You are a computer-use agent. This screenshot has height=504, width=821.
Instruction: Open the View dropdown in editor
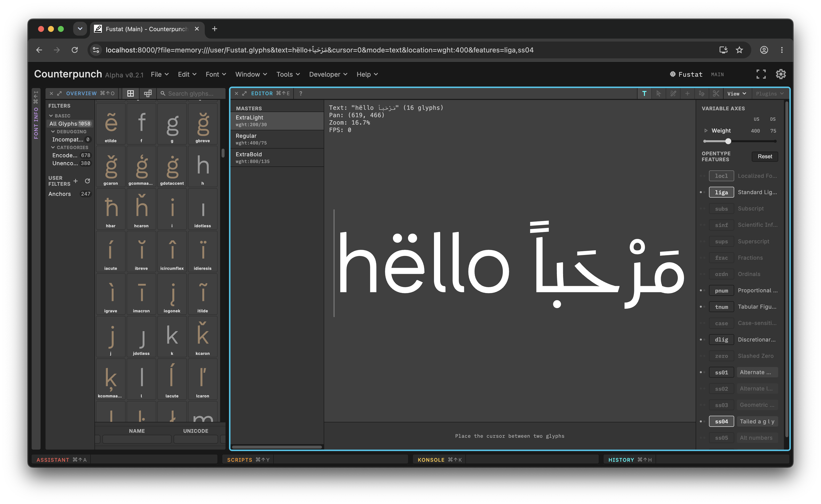pyautogui.click(x=737, y=94)
